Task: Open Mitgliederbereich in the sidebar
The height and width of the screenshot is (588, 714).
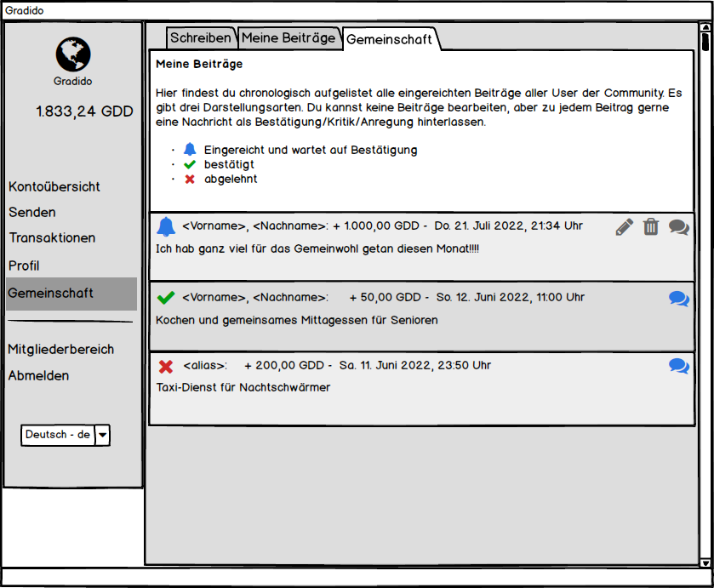Action: coord(60,349)
